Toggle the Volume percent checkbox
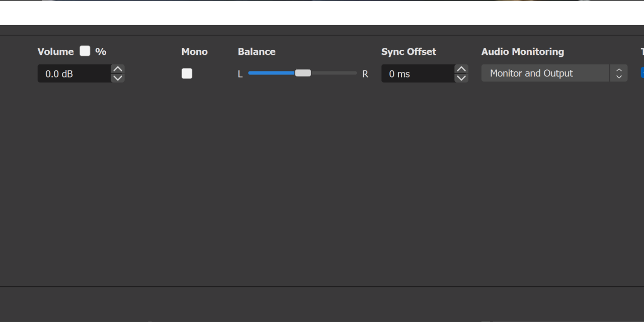644x322 pixels. pos(85,51)
